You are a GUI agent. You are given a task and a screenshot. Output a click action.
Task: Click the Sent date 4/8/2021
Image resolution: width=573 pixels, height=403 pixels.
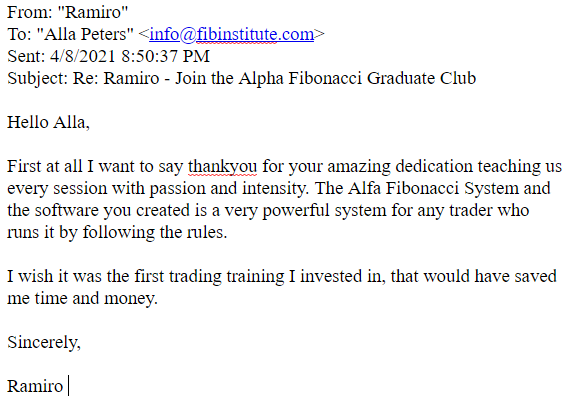(x=83, y=56)
